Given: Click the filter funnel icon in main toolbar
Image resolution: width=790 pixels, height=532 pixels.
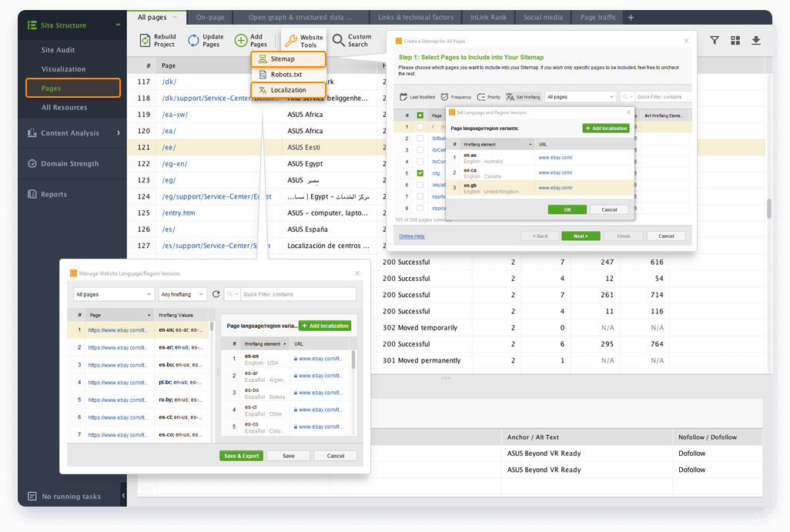Looking at the screenshot, I should click(x=715, y=40).
